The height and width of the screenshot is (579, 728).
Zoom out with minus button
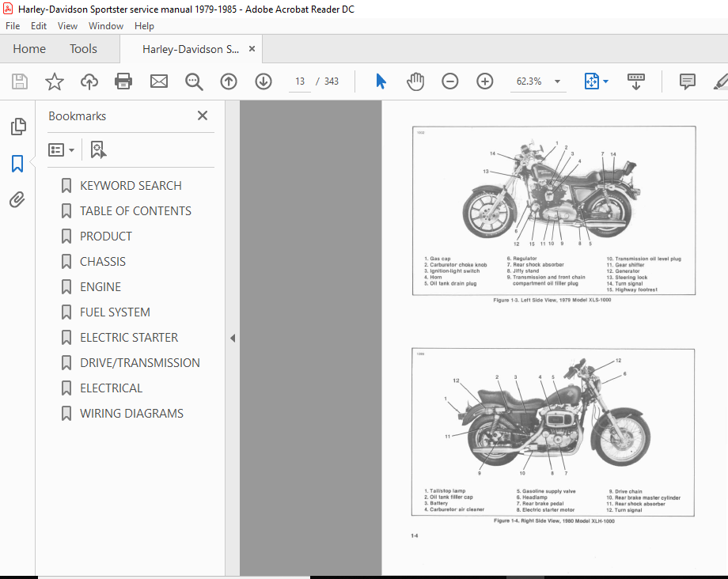450,81
